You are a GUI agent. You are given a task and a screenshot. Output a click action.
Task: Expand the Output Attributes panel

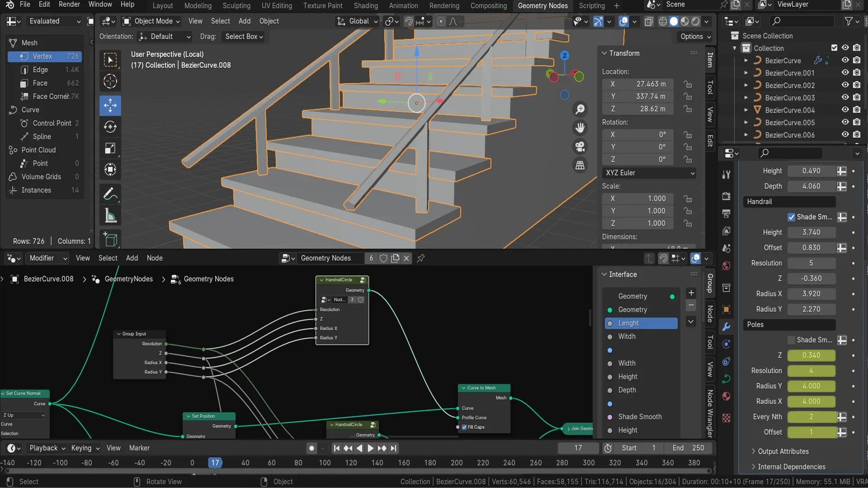[783, 451]
